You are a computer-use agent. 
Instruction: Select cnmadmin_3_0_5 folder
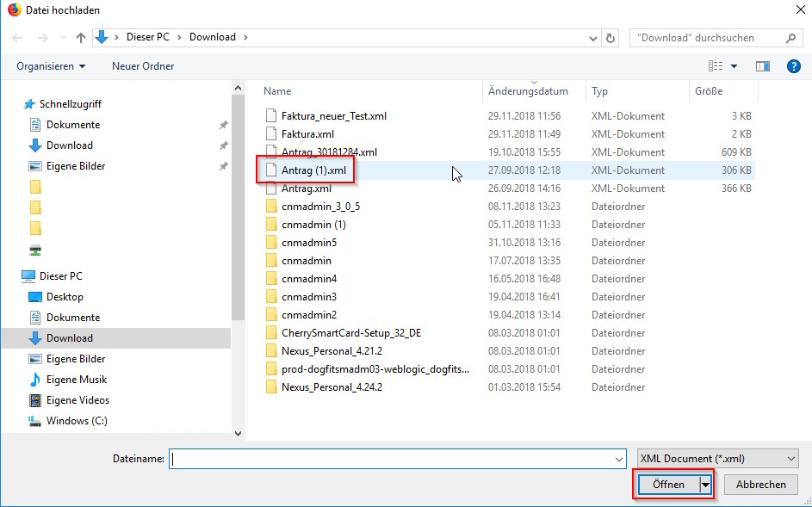coord(320,207)
